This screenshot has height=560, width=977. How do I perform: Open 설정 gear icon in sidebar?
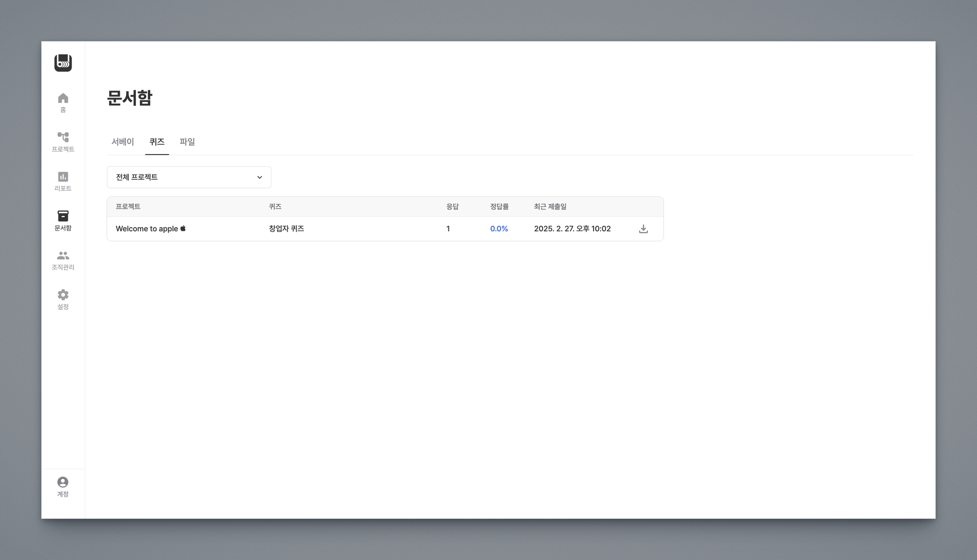click(x=63, y=299)
